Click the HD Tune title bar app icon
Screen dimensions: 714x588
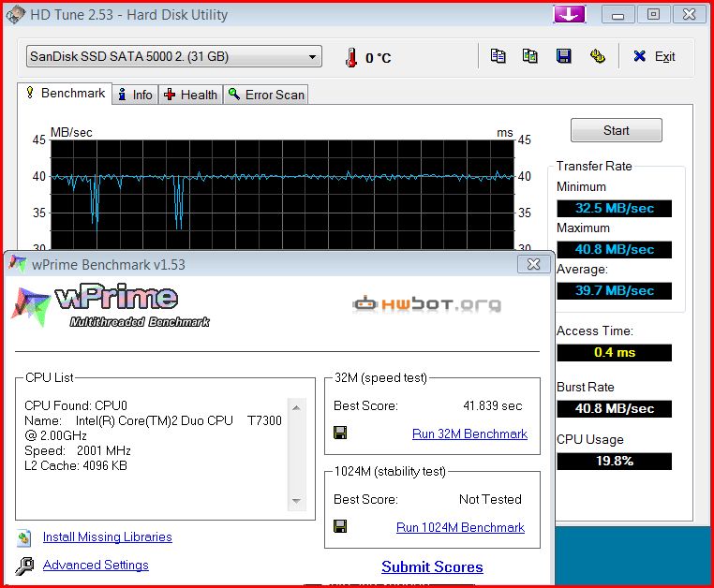15,15
